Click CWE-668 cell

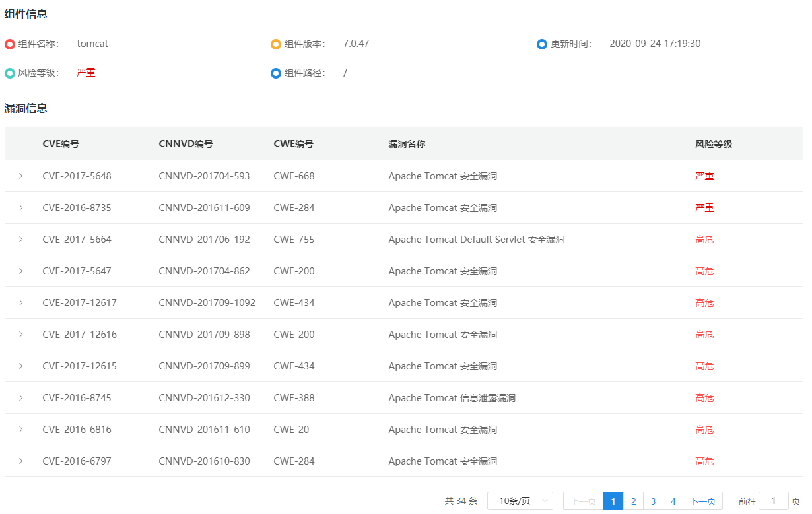(294, 176)
